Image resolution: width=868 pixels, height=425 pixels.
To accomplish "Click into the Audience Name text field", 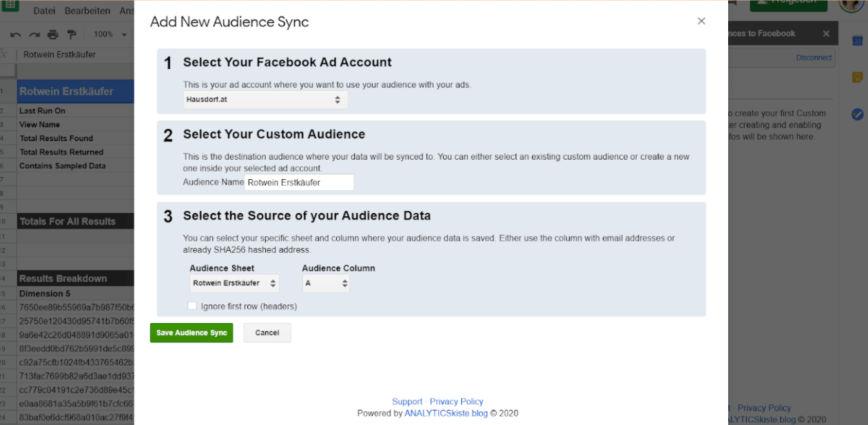I will coord(299,183).
